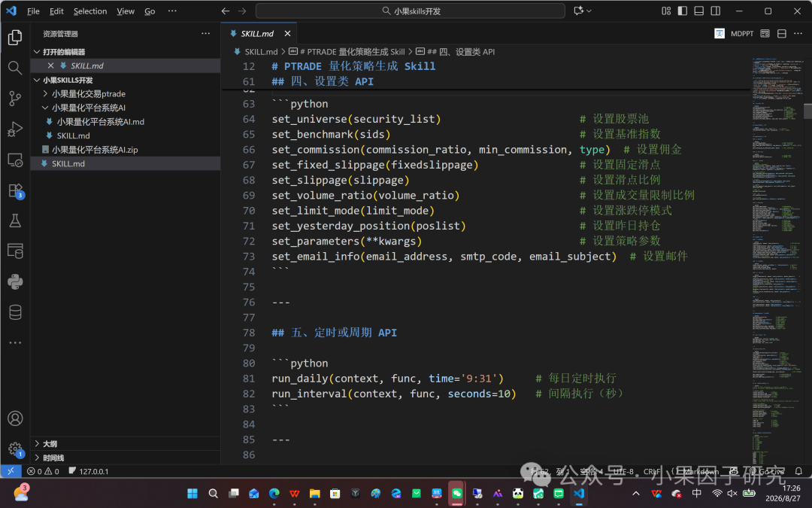The image size is (812, 508).
Task: Select the SKILL.md editor tab
Action: pos(257,33)
